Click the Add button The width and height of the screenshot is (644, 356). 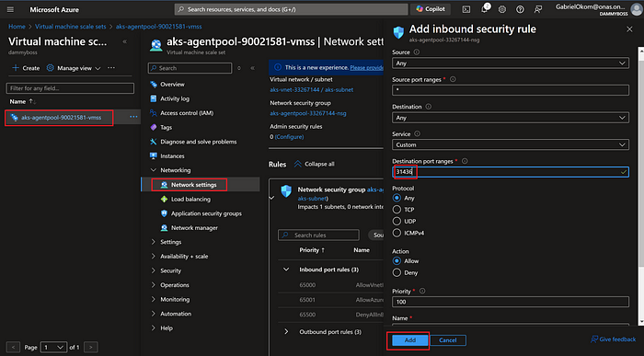pyautogui.click(x=409, y=340)
